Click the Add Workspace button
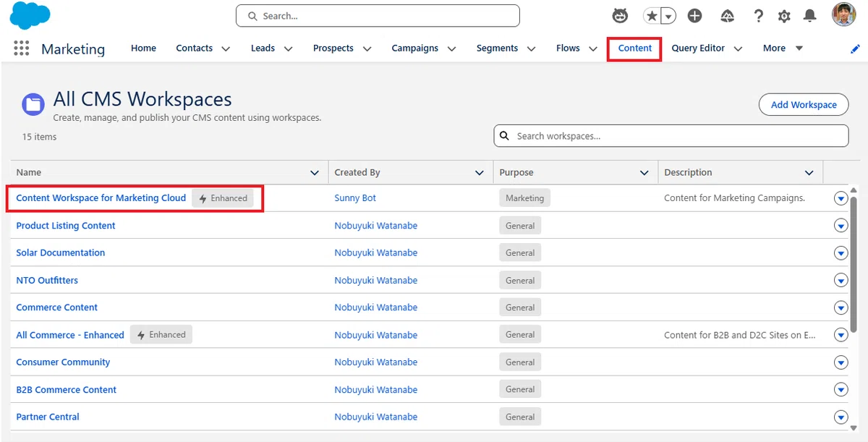Screen dimensions: 868x442 [804, 105]
